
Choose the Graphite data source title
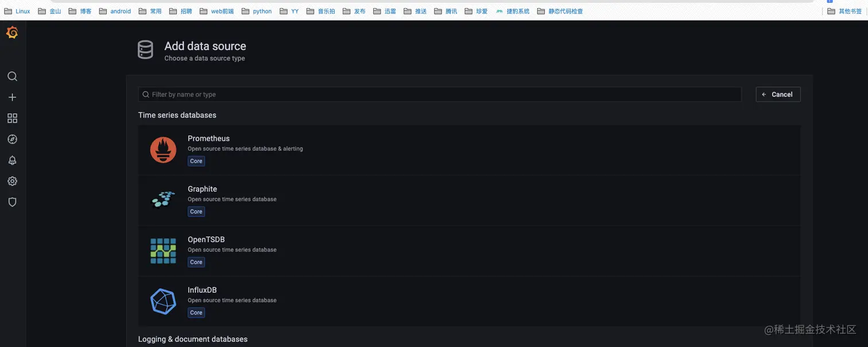(x=202, y=189)
